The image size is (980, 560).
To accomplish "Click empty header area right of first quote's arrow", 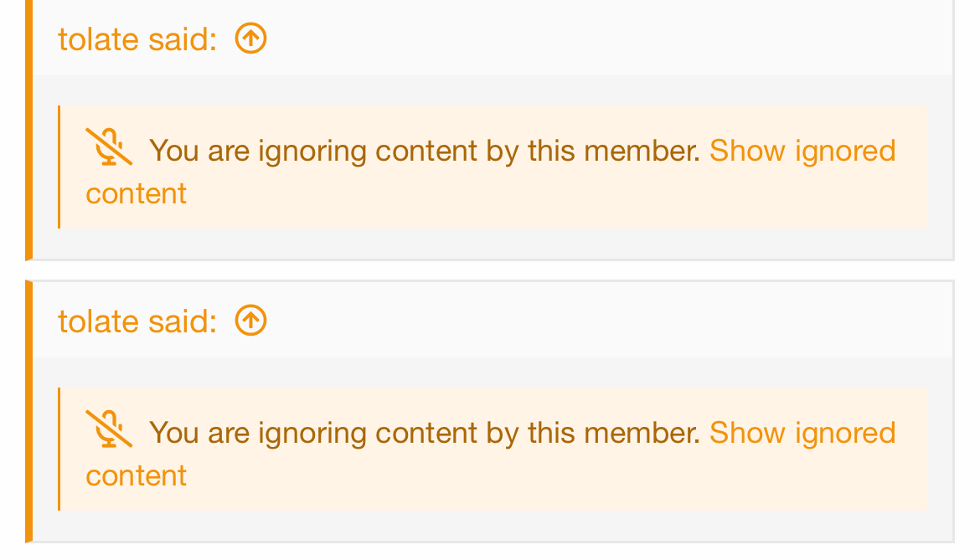I will [x=610, y=39].
